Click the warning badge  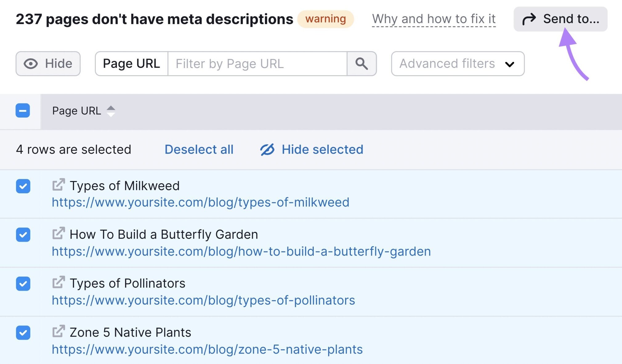pyautogui.click(x=325, y=19)
